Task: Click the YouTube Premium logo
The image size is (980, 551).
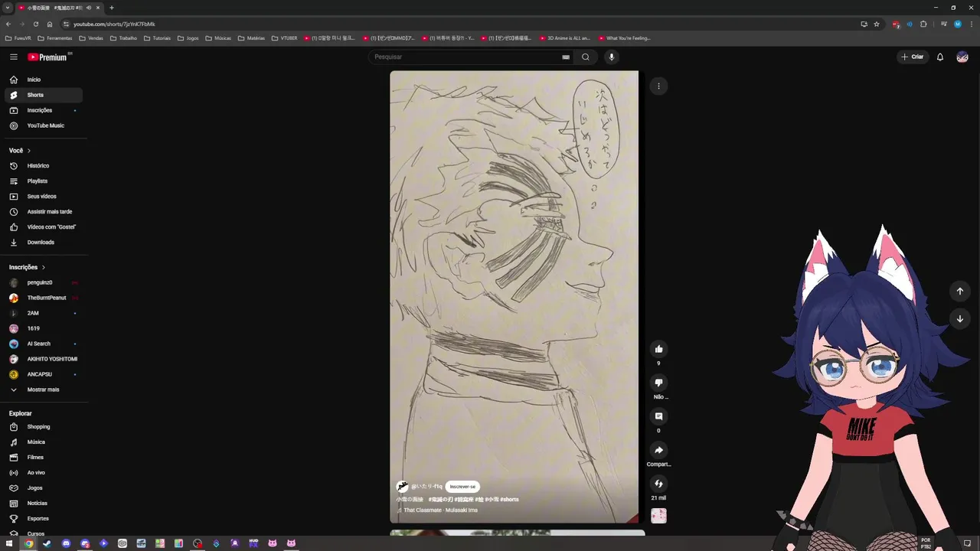Action: [49, 57]
